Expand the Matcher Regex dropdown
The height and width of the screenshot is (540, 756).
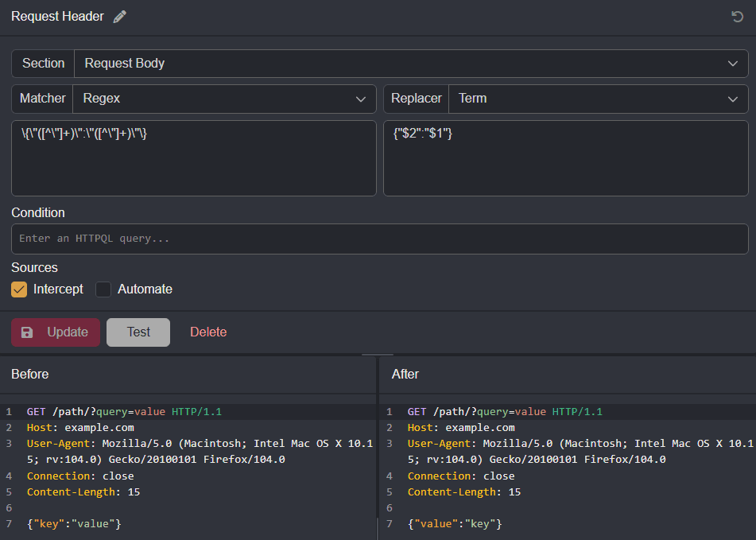(x=224, y=99)
